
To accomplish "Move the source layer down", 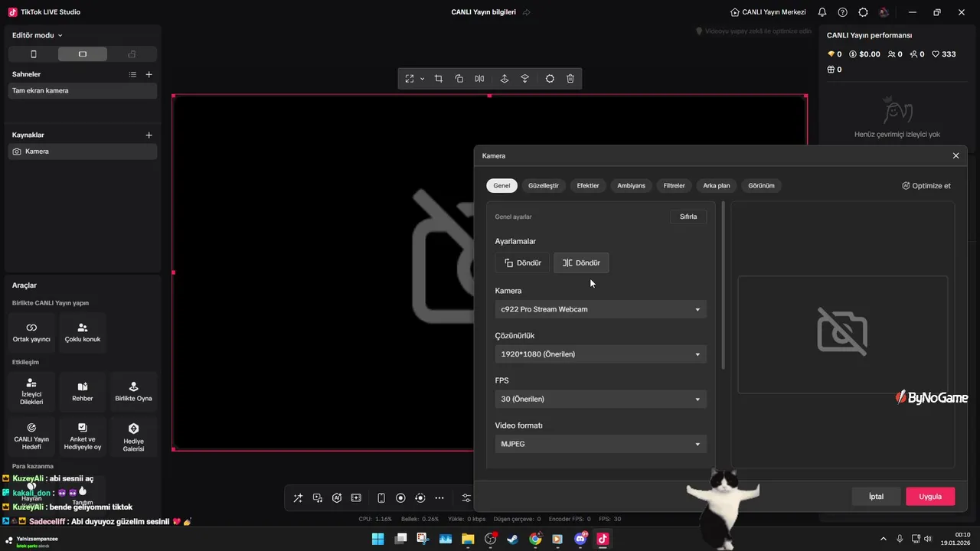I will (x=524, y=79).
